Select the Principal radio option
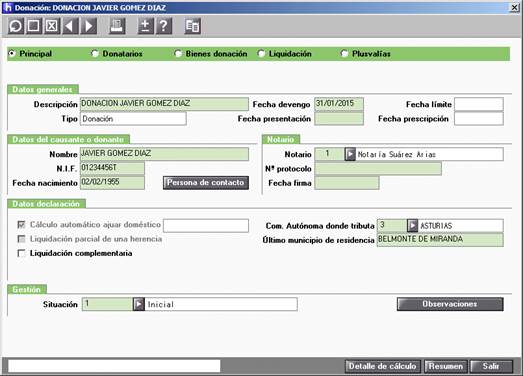523x376 pixels. pos(12,53)
